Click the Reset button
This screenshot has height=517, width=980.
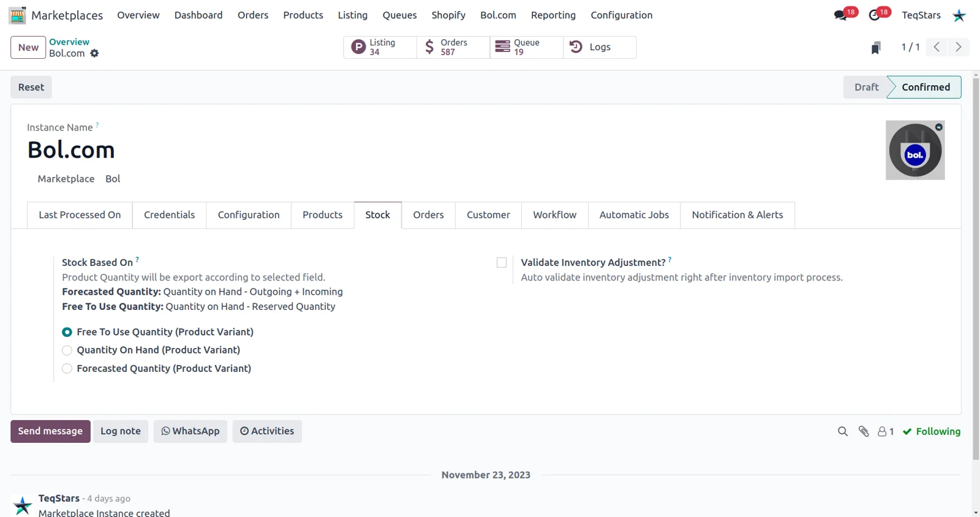coord(31,87)
